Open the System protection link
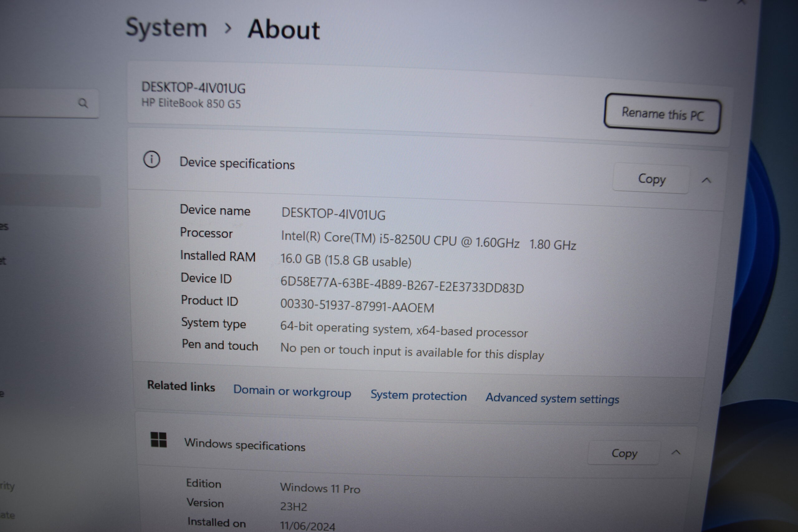Image resolution: width=798 pixels, height=532 pixels. pyautogui.click(x=418, y=395)
